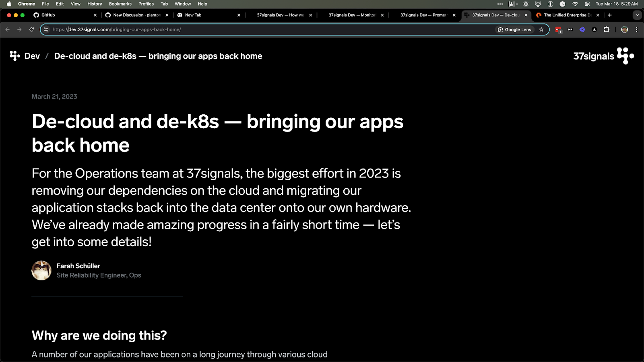Open a new tab with the plus icon

610,15
